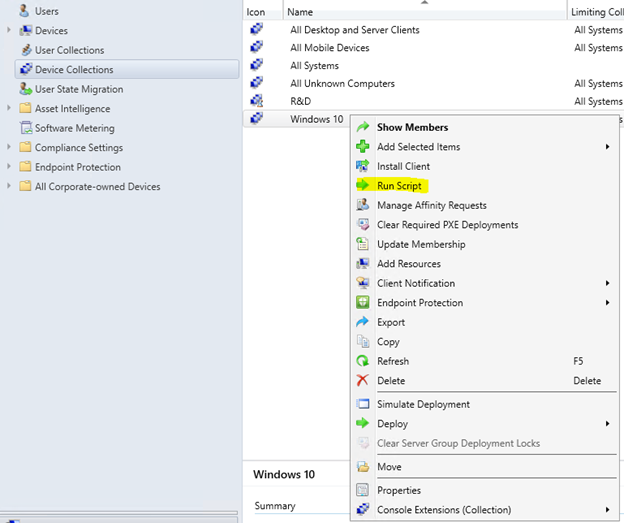The image size is (624, 523).
Task: Click the Add Selected Items plus icon
Action: (363, 146)
